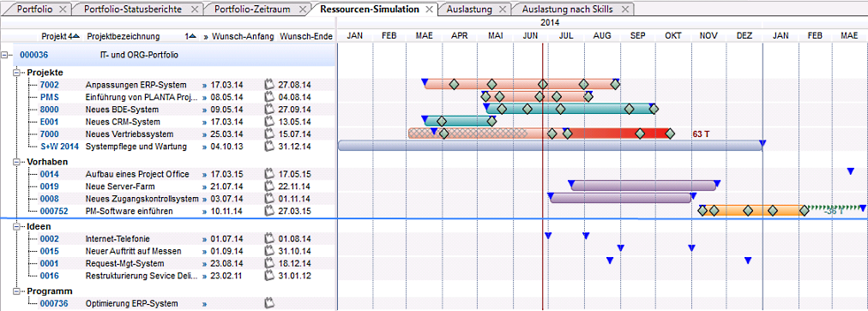Image resolution: width=868 pixels, height=311 pixels.
Task: Click the calendar icon in the Optimierung ERP-System row
Action: point(269,303)
